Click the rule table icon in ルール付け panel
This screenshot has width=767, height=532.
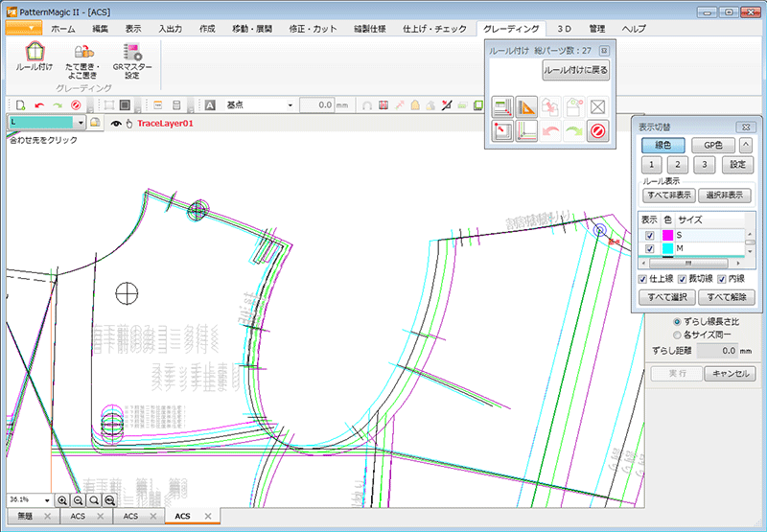click(x=502, y=107)
